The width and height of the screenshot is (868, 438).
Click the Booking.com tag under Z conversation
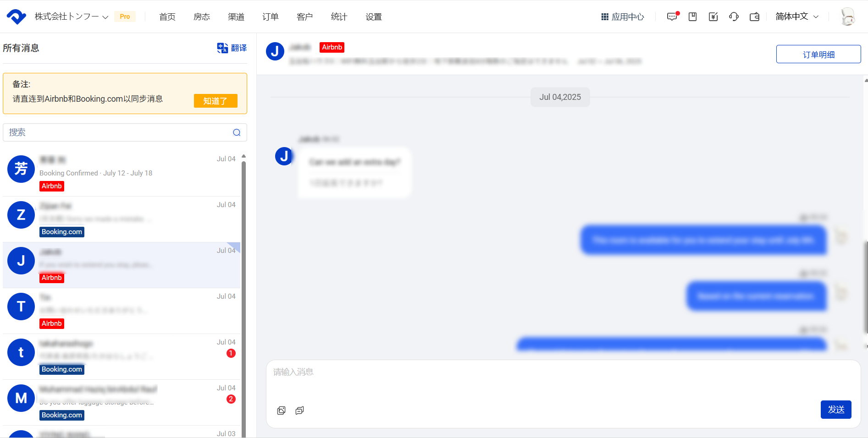[62, 232]
